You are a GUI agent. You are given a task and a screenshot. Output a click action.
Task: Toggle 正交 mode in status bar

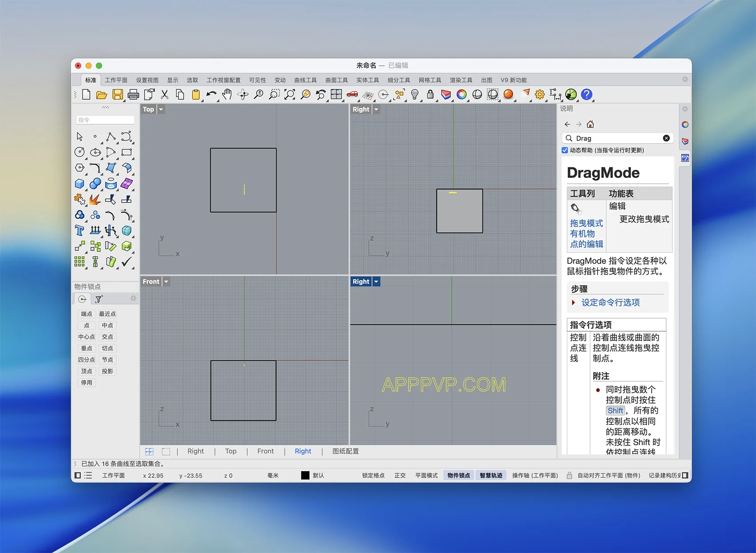pos(400,476)
